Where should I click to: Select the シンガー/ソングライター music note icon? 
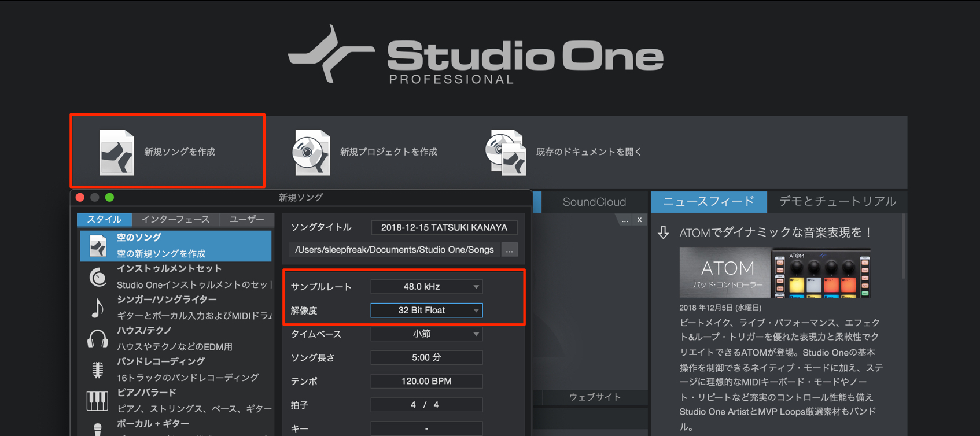98,308
